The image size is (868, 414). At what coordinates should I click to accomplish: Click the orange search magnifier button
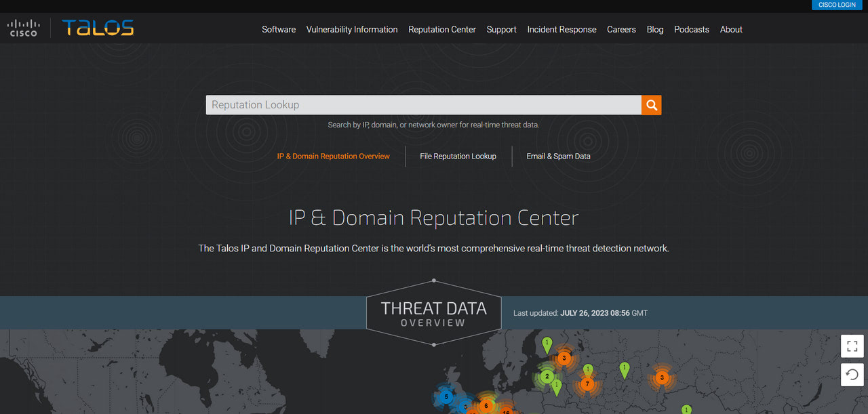click(652, 105)
